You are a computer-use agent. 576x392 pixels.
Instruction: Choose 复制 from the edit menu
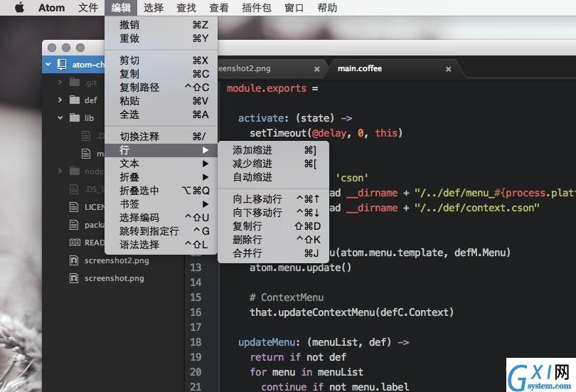(161, 74)
